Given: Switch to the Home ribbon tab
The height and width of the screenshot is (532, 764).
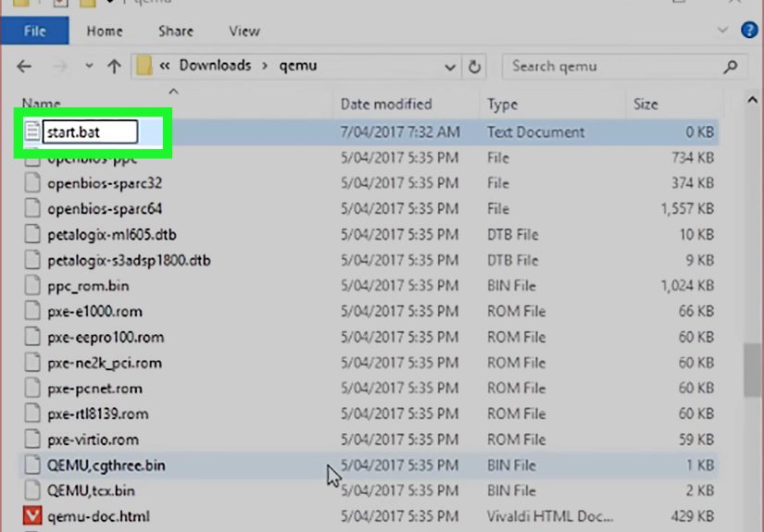Looking at the screenshot, I should (105, 31).
